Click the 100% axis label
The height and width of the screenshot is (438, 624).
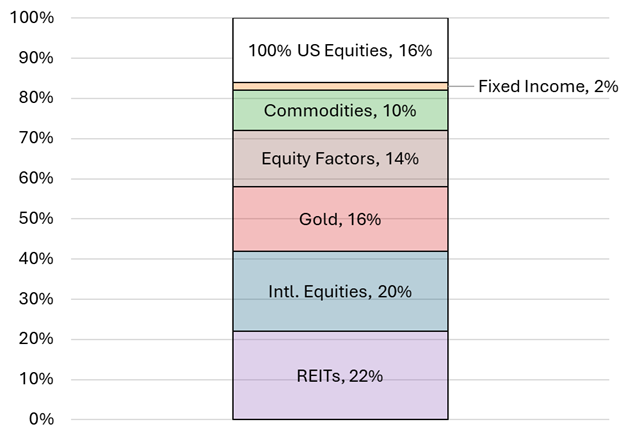(x=34, y=19)
